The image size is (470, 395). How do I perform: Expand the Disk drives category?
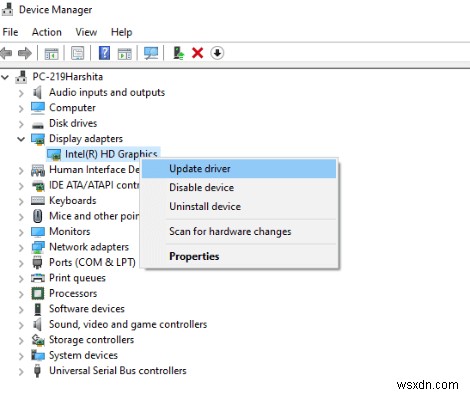pos(21,124)
